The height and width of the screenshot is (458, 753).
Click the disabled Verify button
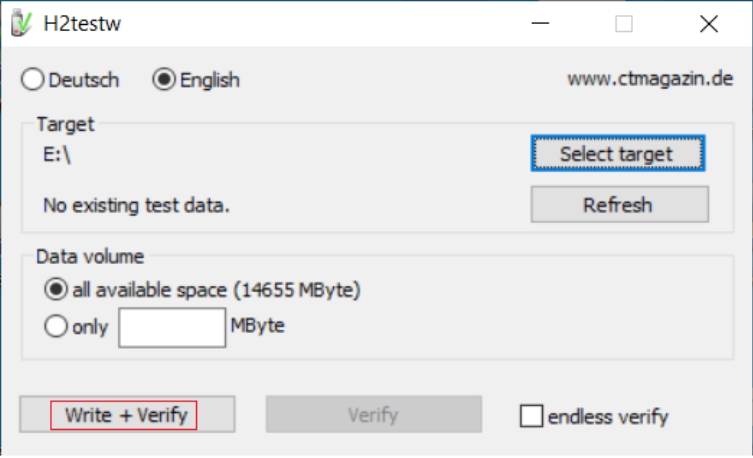point(373,415)
